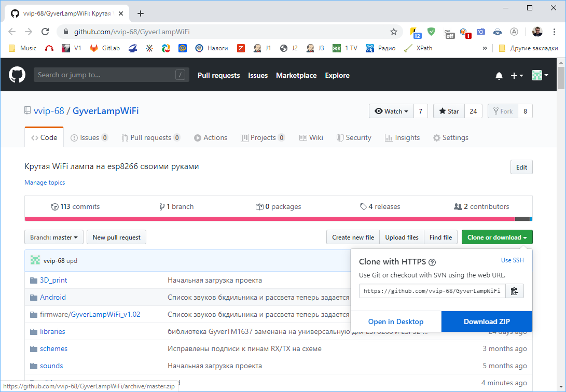Open the Branch: master dropdown

click(x=54, y=237)
